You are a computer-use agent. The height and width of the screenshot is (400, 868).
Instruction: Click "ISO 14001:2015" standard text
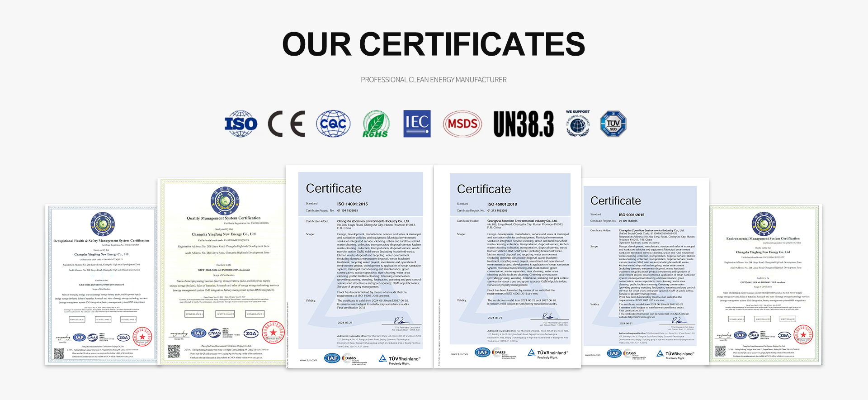pos(352,204)
